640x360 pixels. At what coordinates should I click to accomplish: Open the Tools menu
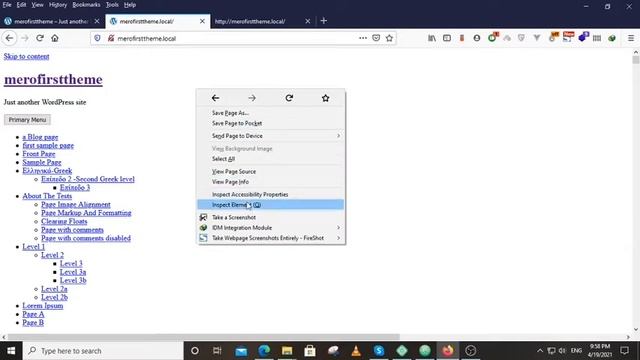pos(112,5)
